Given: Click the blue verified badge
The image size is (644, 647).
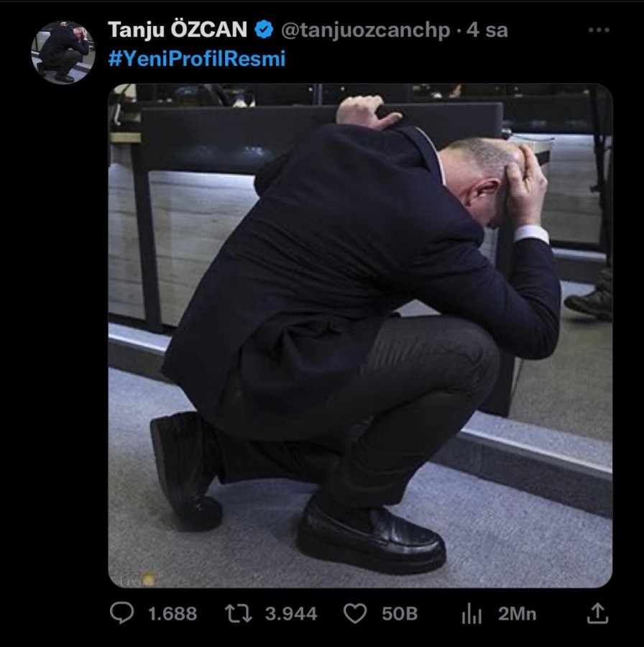Looking at the screenshot, I should pyautogui.click(x=264, y=29).
